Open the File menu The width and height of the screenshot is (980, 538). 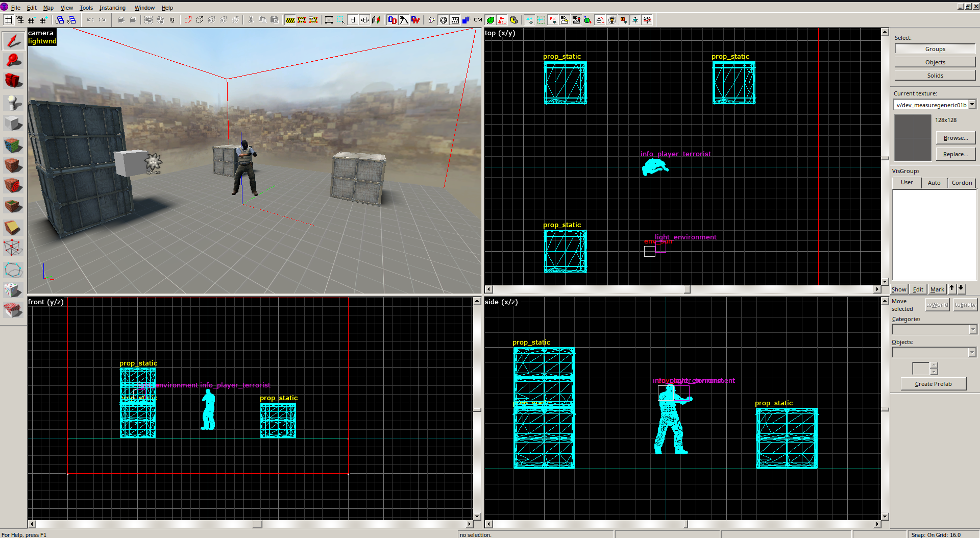click(x=16, y=8)
